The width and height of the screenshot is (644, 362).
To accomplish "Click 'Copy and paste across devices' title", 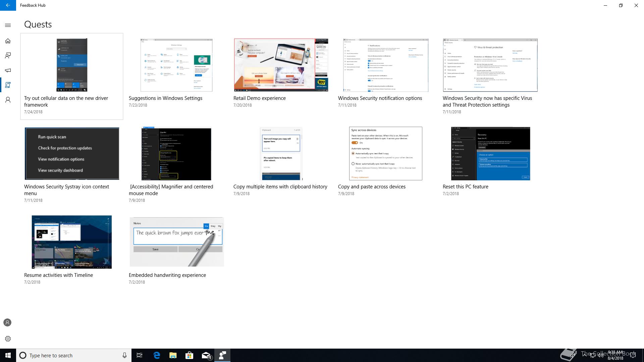I will tap(372, 187).
